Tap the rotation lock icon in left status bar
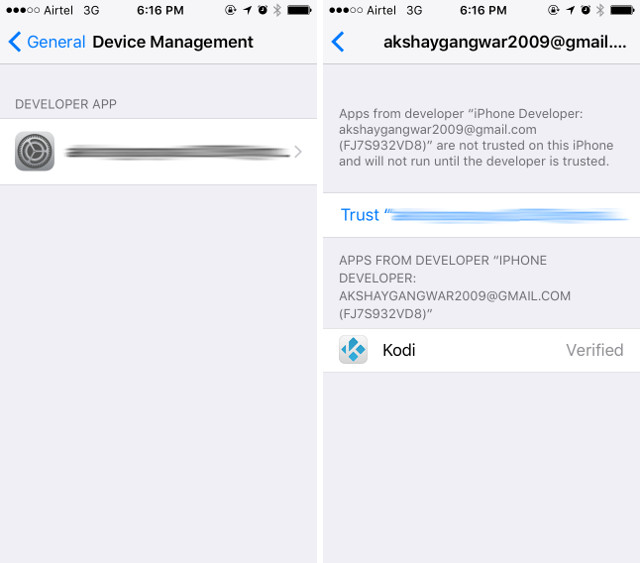The width and height of the screenshot is (640, 563). tap(231, 10)
